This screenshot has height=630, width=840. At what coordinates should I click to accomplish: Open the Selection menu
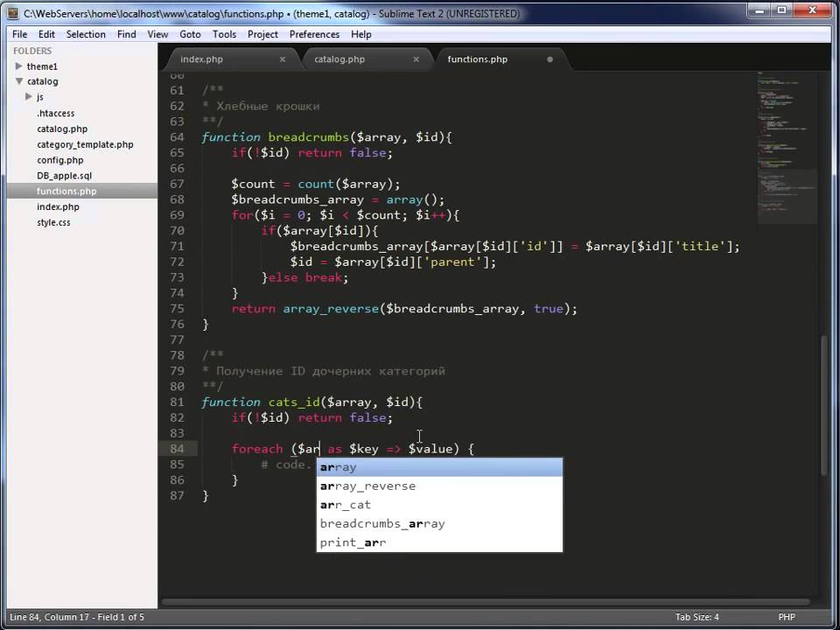tap(86, 34)
